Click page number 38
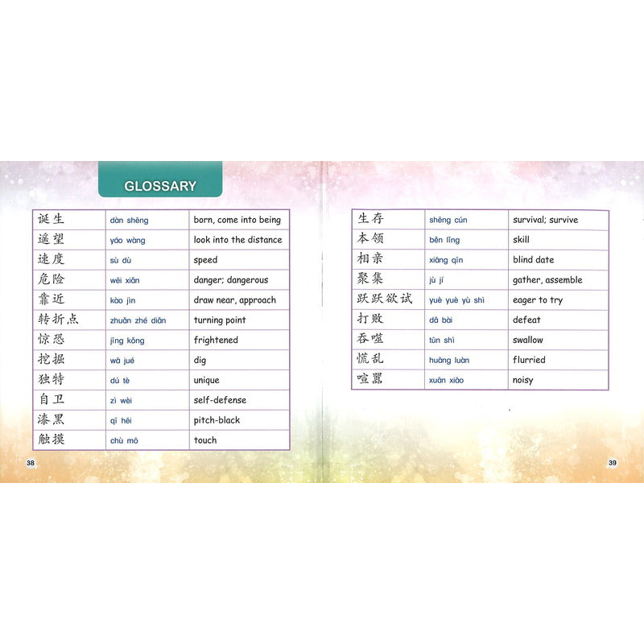This screenshot has width=644, height=644. 31,462
